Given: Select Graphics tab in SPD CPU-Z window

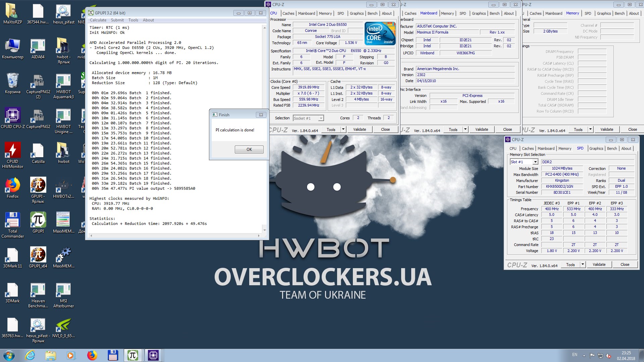Looking at the screenshot, I should tap(596, 148).
